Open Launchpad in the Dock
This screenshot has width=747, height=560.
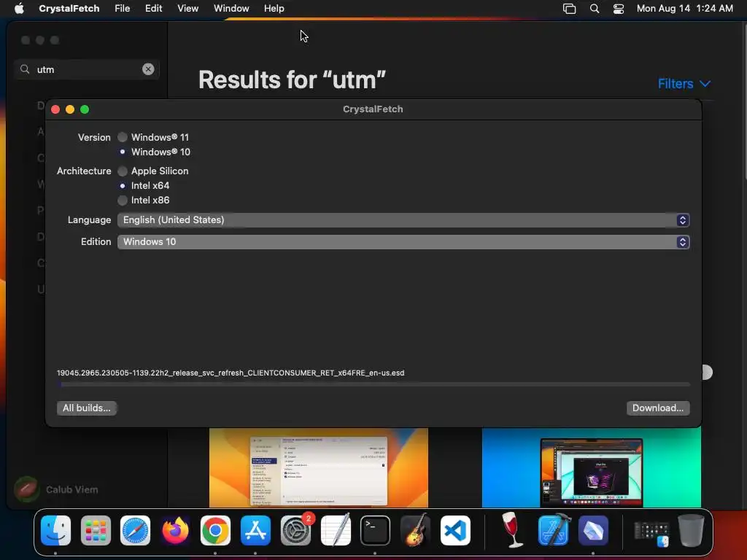click(96, 530)
